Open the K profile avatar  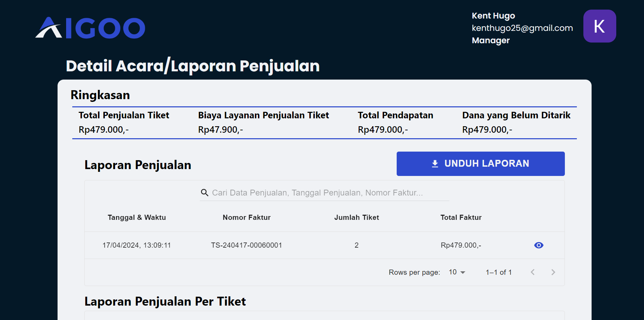599,26
